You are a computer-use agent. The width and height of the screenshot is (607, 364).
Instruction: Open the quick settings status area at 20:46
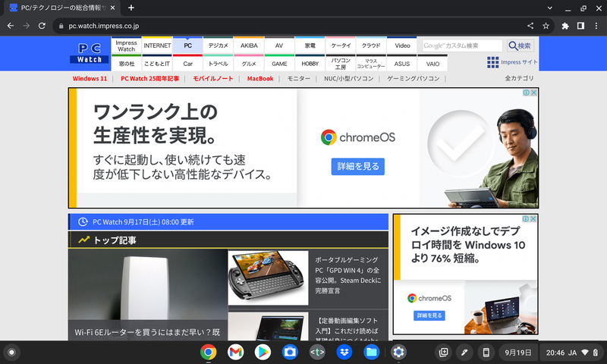(x=572, y=353)
